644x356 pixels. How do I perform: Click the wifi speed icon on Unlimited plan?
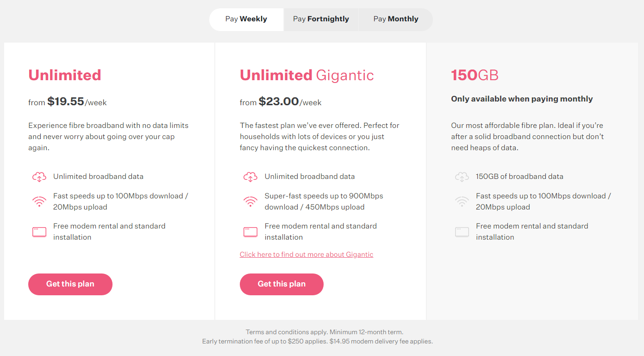(39, 201)
